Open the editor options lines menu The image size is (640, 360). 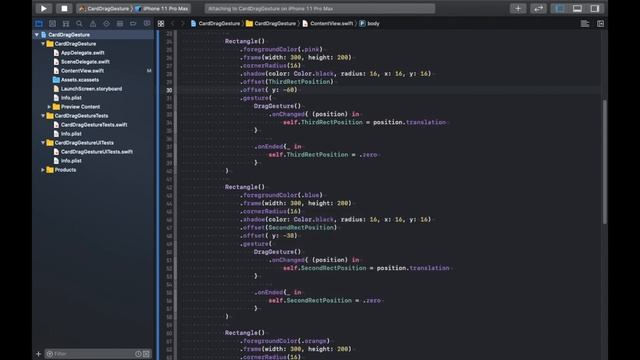click(584, 24)
